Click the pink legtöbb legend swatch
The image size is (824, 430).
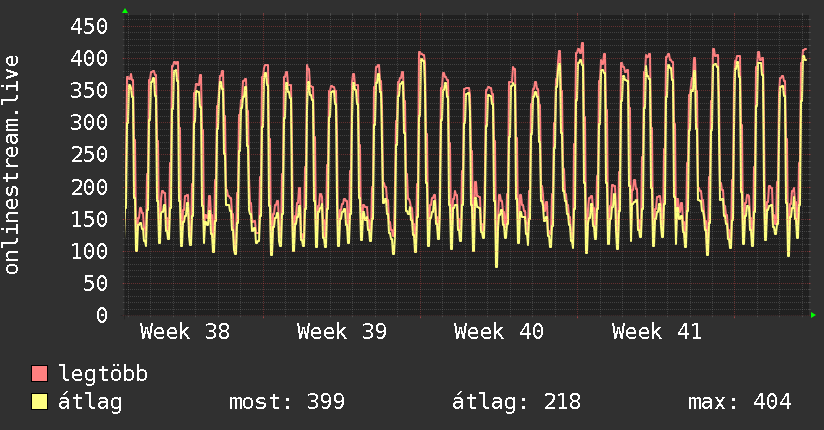39,373
